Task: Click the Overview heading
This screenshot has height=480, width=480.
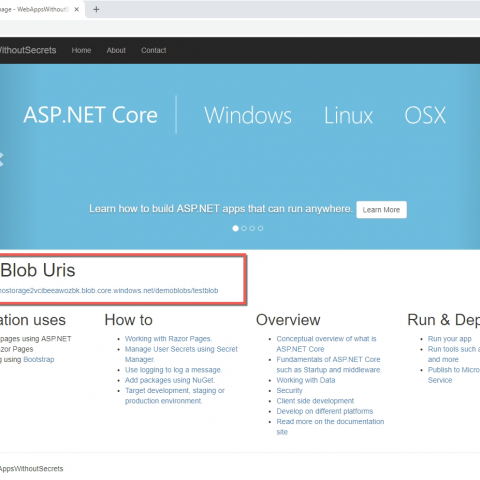Action: pos(288,320)
